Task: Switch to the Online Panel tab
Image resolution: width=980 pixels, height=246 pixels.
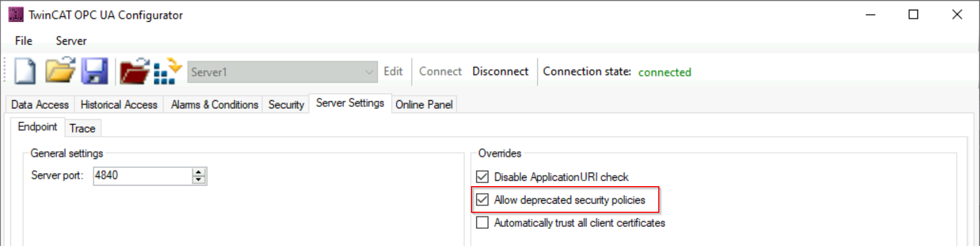Action: coord(424,104)
